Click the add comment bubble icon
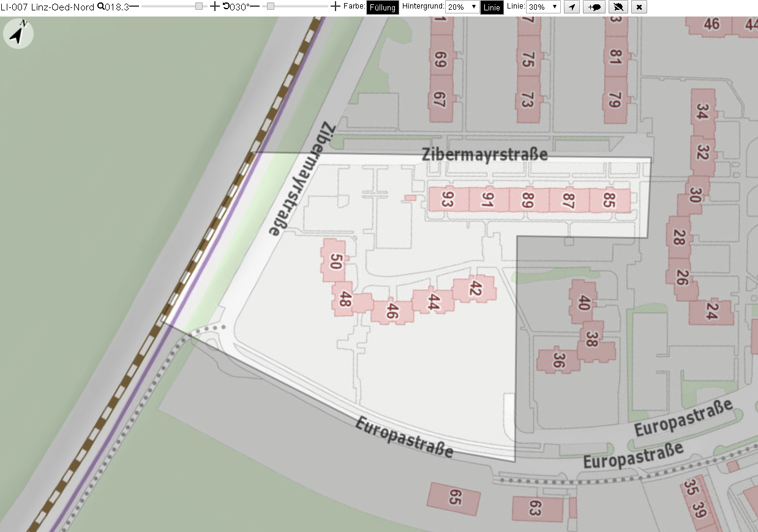Viewport: 758px width, 532px height. click(594, 7)
